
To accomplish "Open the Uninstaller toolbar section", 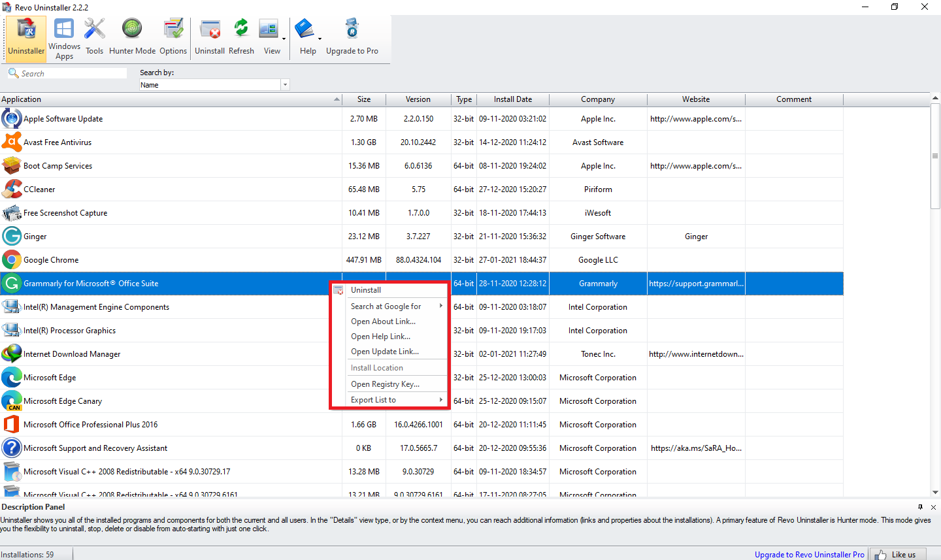I will (26, 38).
